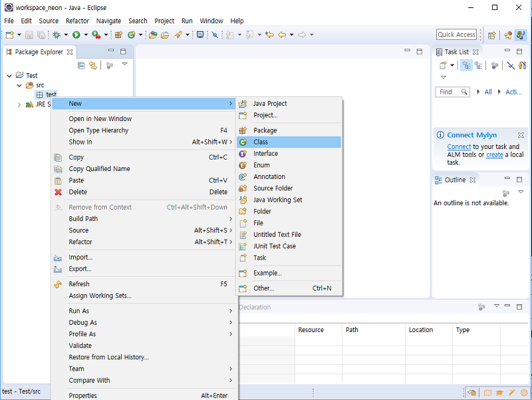Collapse the src folder tree node
532x400 pixels.
coord(19,85)
